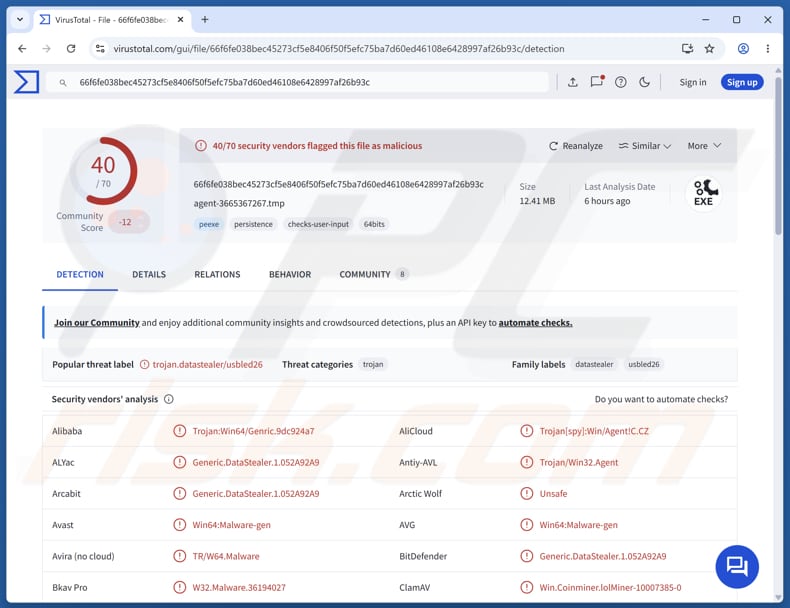Screen dimensions: 790x608
Task: Click the ClamAV Win.Coinminer detection icon
Action: pos(526,587)
